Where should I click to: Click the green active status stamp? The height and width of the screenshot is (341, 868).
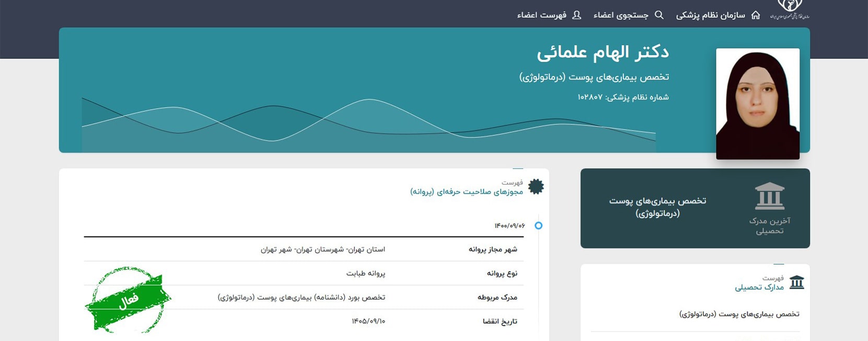click(128, 300)
